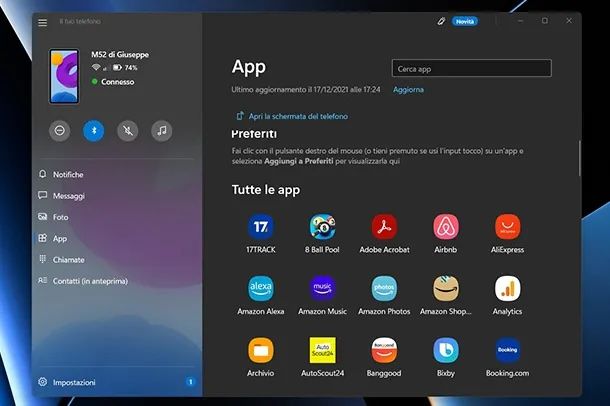The width and height of the screenshot is (610, 406).
Task: Click the 74% battery indicator
Action: (x=125, y=68)
